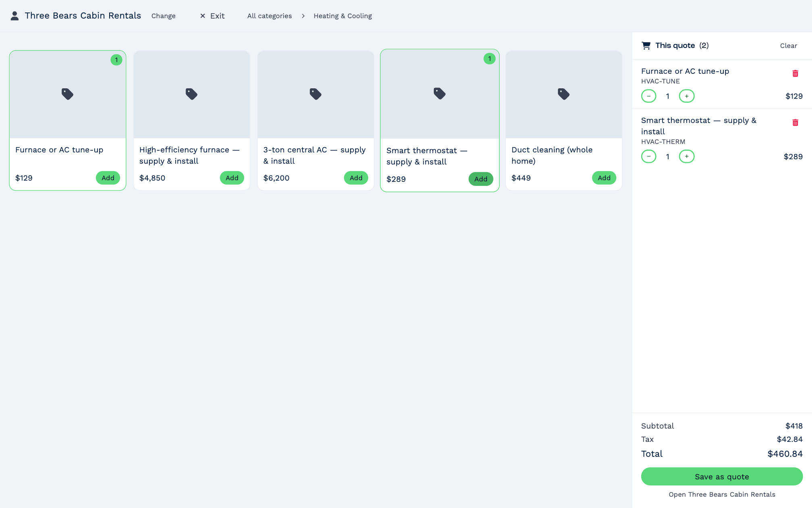Add Duct cleaning to quote
This screenshot has height=508, width=812.
tap(604, 178)
